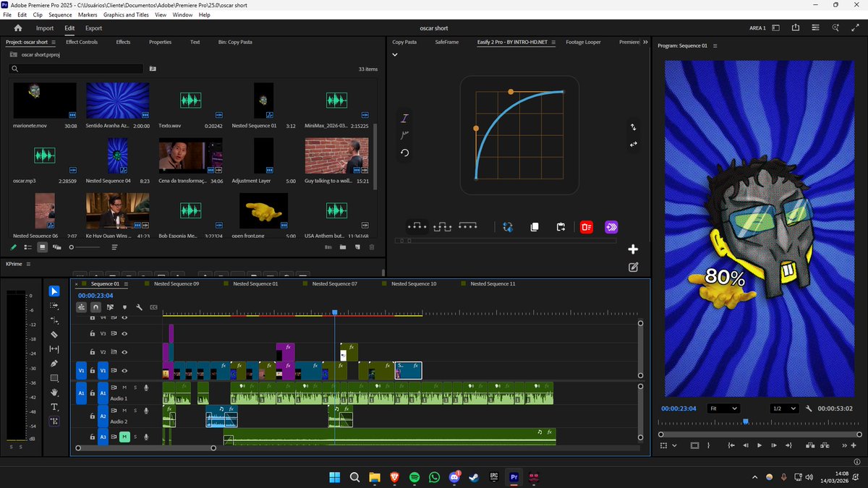Click the Easify edit note icon

(x=633, y=267)
